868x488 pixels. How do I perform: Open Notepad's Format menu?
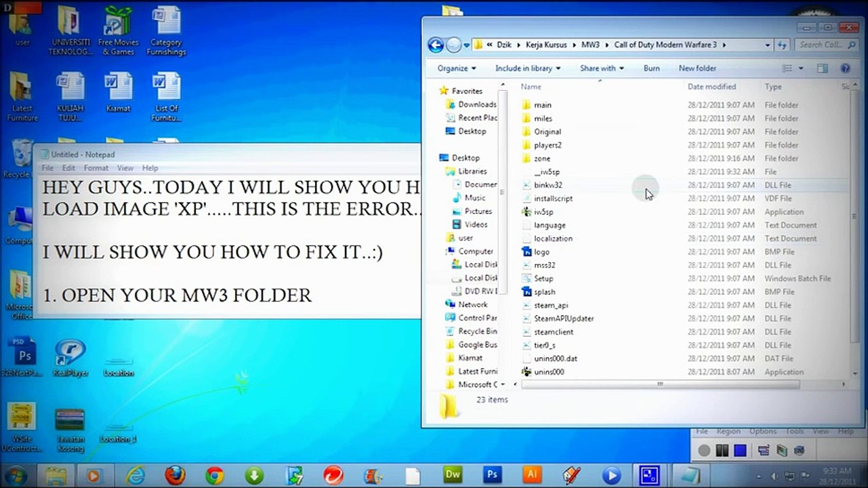[x=96, y=168]
